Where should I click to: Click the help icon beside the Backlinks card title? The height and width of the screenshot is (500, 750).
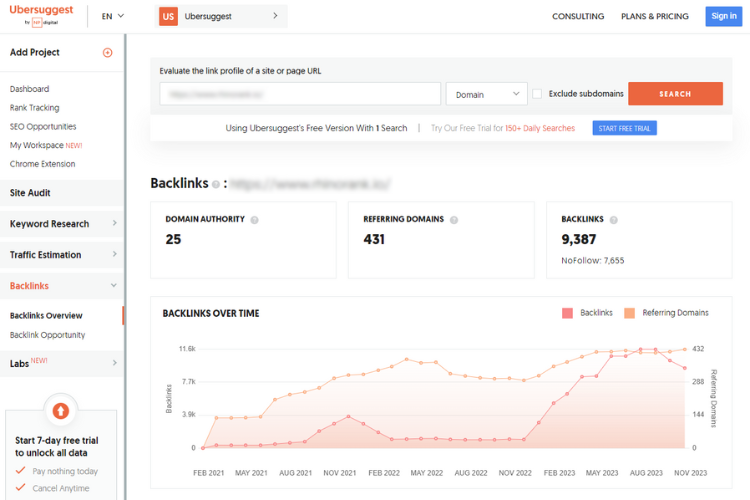pos(614,220)
